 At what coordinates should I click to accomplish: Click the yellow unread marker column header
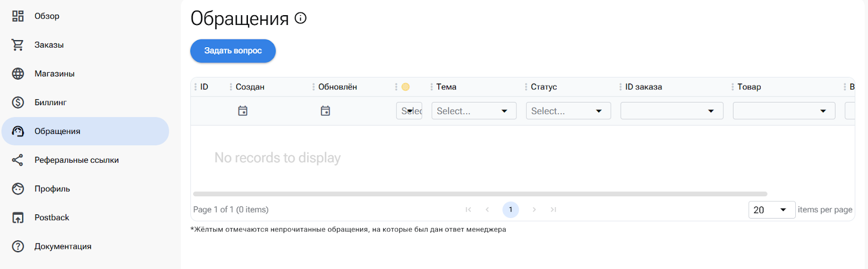pyautogui.click(x=405, y=87)
